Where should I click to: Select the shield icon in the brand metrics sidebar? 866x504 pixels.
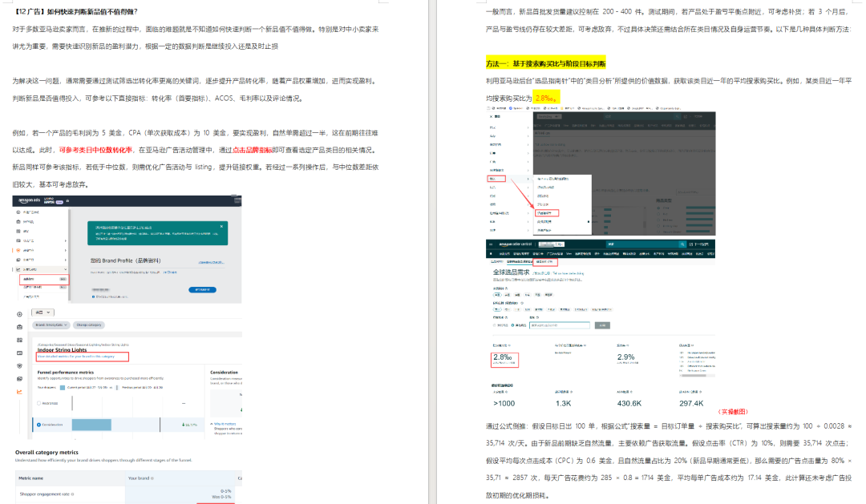pyautogui.click(x=19, y=366)
